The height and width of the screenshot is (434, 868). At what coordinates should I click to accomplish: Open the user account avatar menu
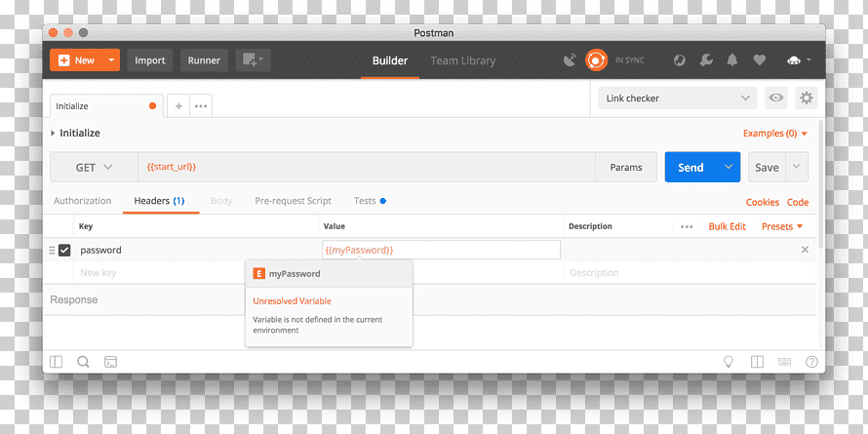pos(798,60)
